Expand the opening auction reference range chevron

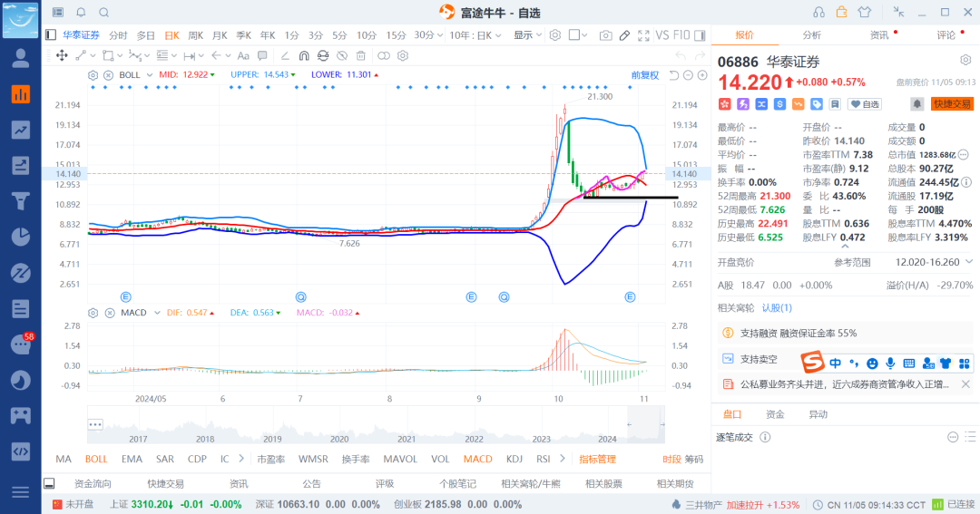969,262
